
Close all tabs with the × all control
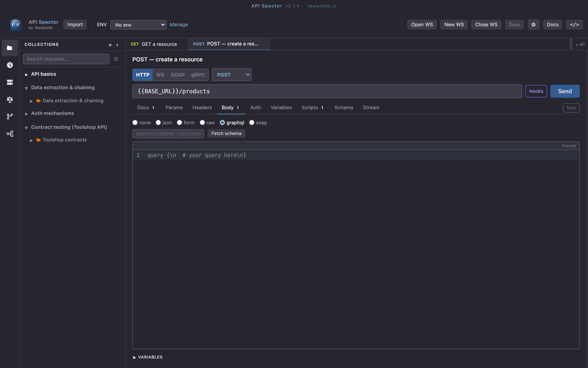click(x=580, y=44)
